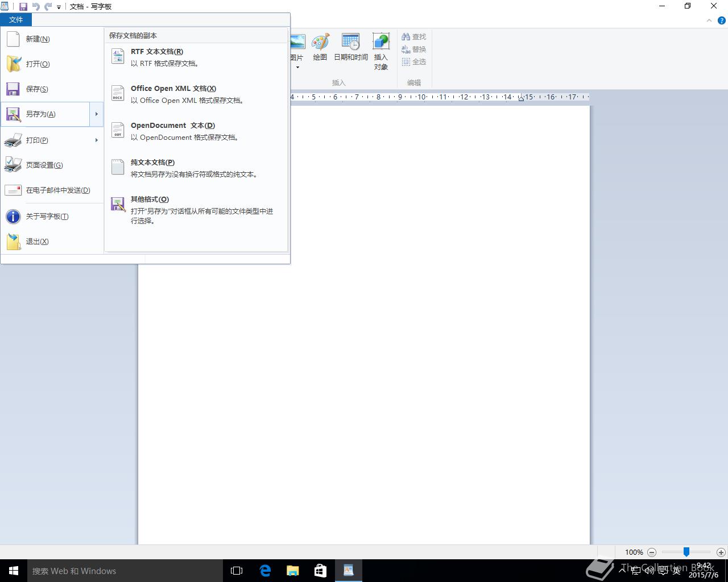
Task: Open 页面设置(G) page setup
Action: point(52,165)
